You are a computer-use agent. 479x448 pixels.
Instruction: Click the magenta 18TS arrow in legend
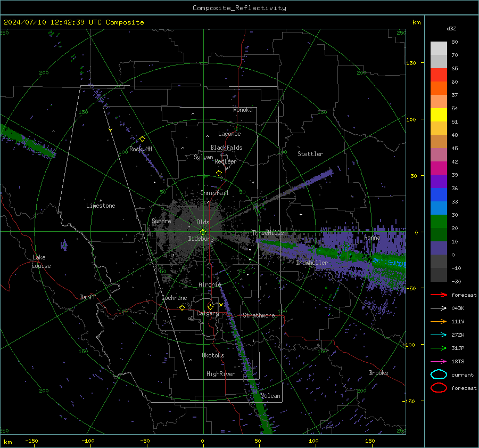click(439, 362)
